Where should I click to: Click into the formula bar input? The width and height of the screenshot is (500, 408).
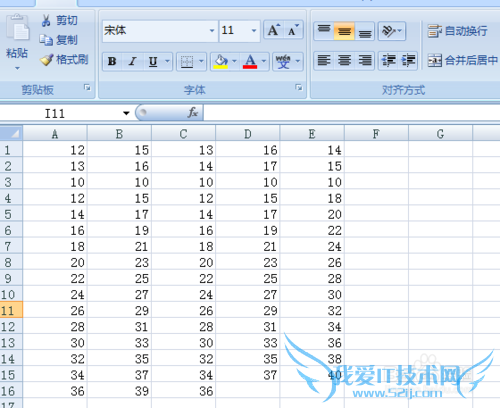tap(352, 113)
